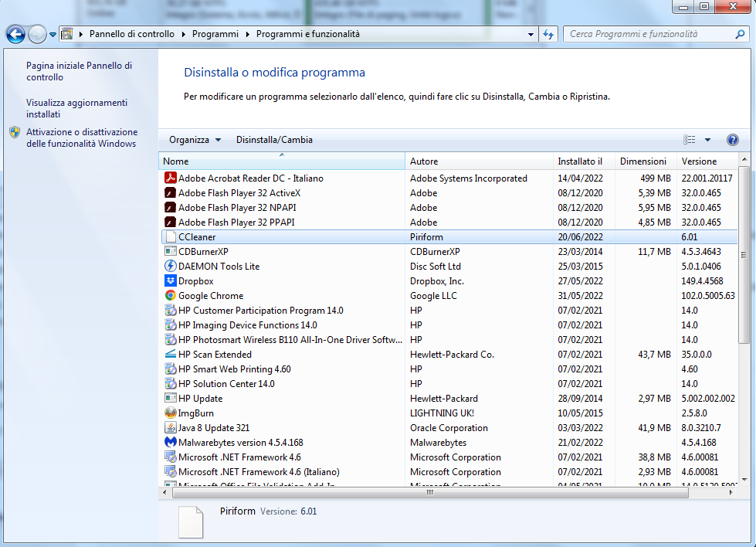
Task: Click the Java 8 Update 321 icon
Action: point(170,427)
